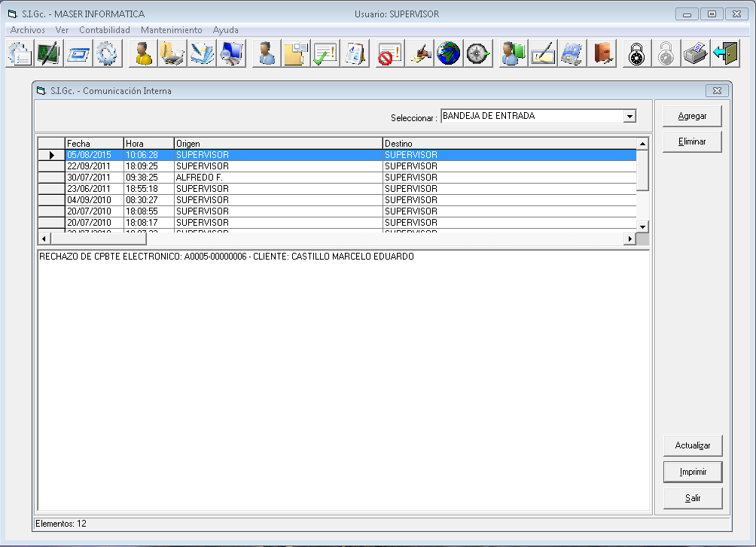Open the person with green book icon
The height and width of the screenshot is (547, 756).
pyautogui.click(x=513, y=53)
